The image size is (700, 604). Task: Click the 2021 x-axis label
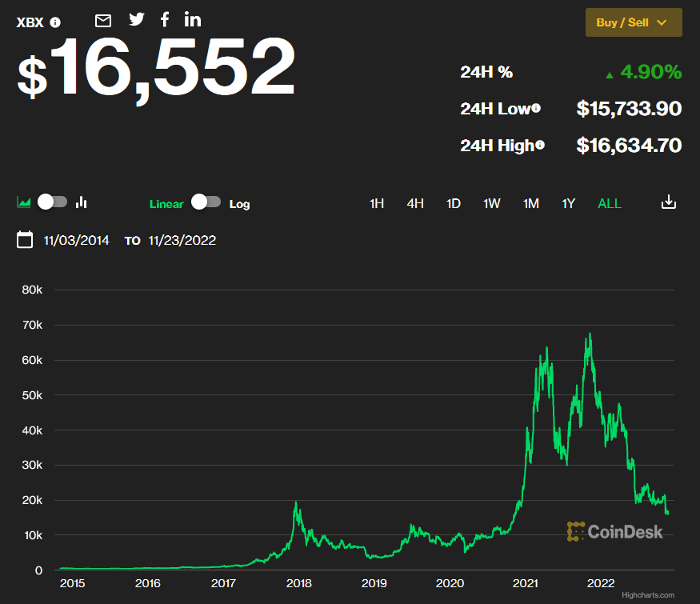point(525,583)
